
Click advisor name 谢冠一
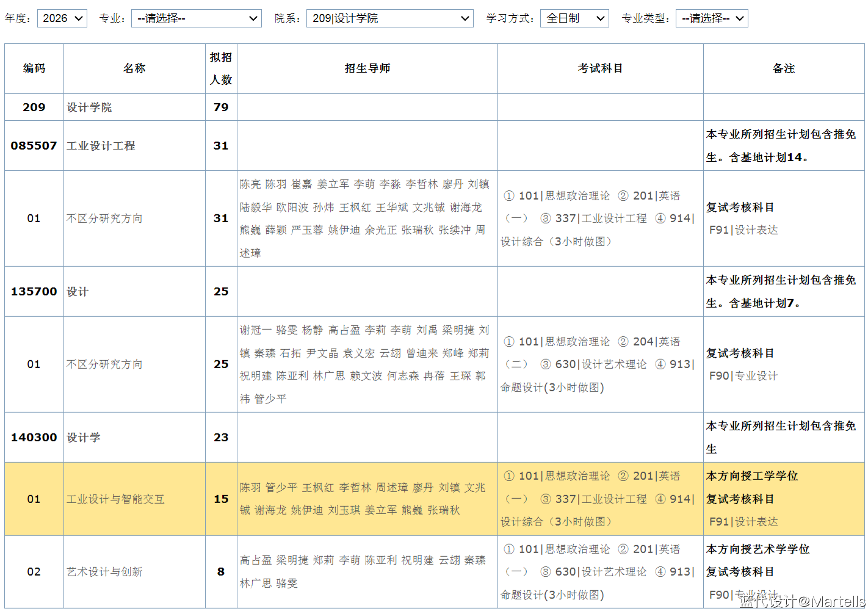point(255,330)
